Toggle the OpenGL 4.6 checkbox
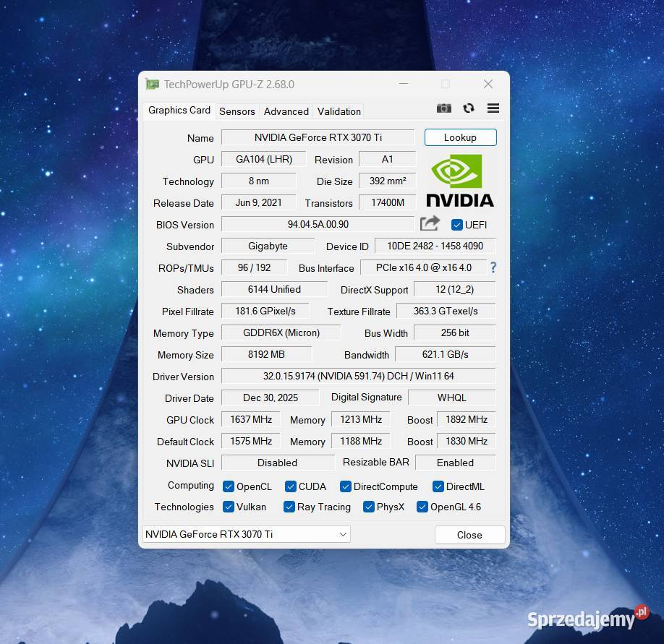This screenshot has height=644, width=664. 422,507
